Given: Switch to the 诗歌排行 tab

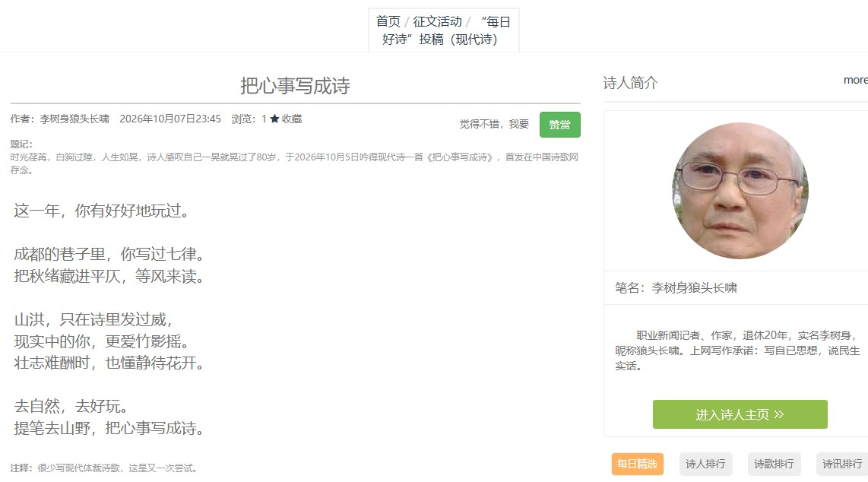Looking at the screenshot, I should point(774,464).
